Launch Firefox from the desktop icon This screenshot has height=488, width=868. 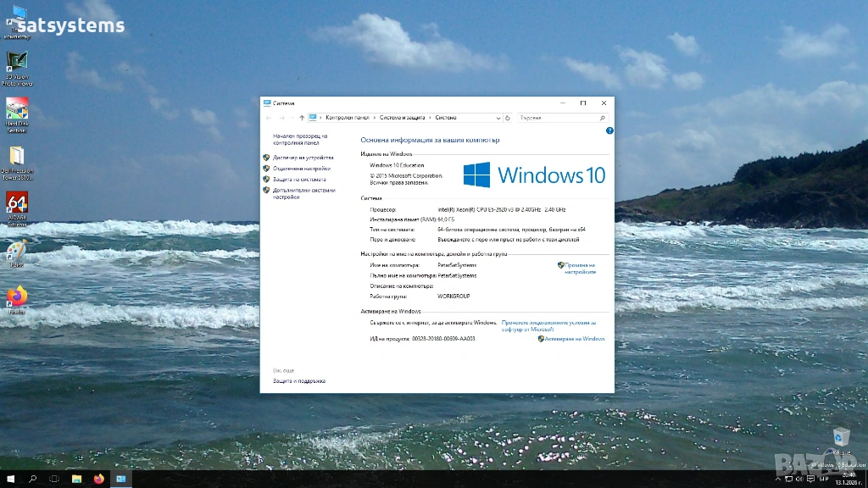click(x=17, y=297)
